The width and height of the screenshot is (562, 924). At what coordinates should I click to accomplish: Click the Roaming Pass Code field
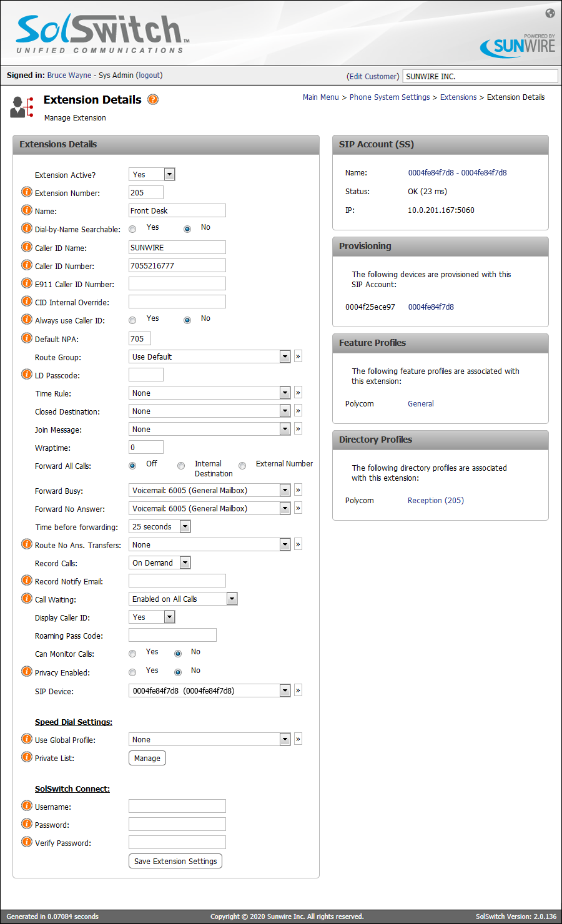(x=172, y=635)
